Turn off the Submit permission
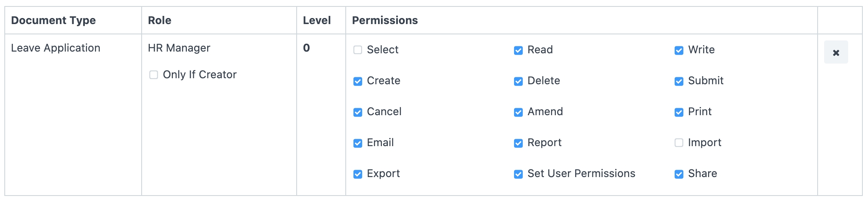Screen dimensions: 868x202 pos(679,81)
